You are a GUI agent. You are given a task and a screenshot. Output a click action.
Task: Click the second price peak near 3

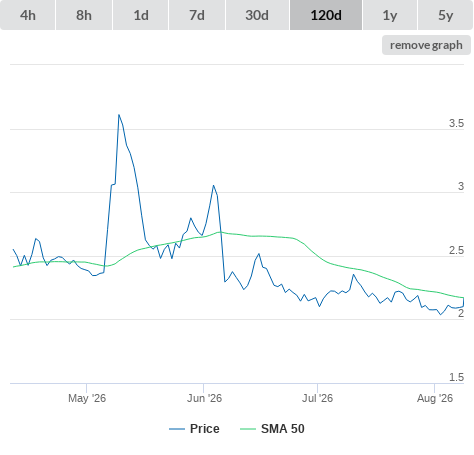(x=213, y=186)
